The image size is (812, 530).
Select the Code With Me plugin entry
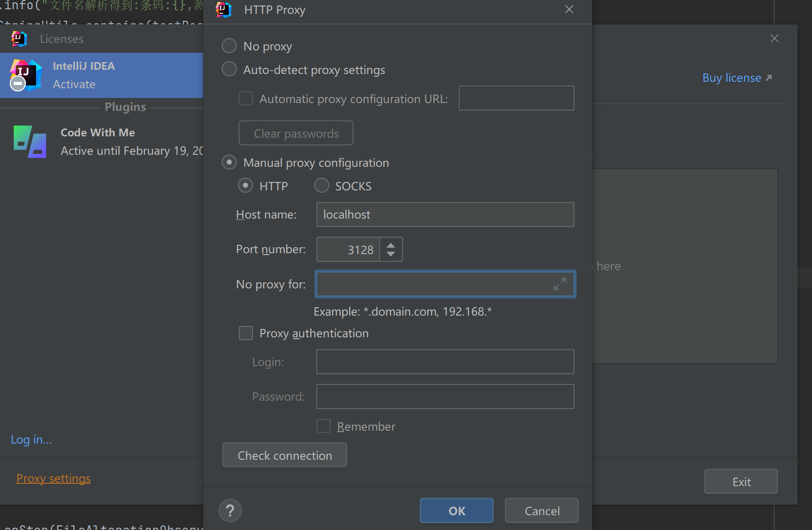(x=102, y=141)
